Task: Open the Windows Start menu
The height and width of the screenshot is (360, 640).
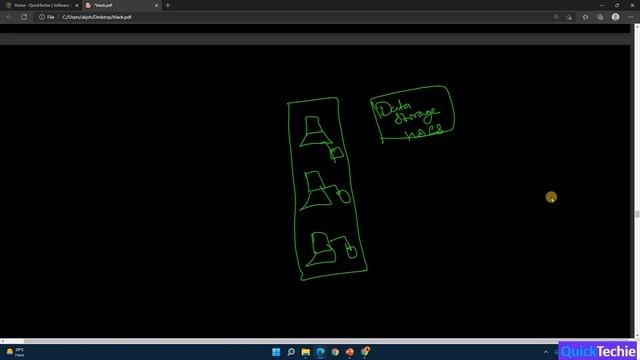Action: coord(276,352)
